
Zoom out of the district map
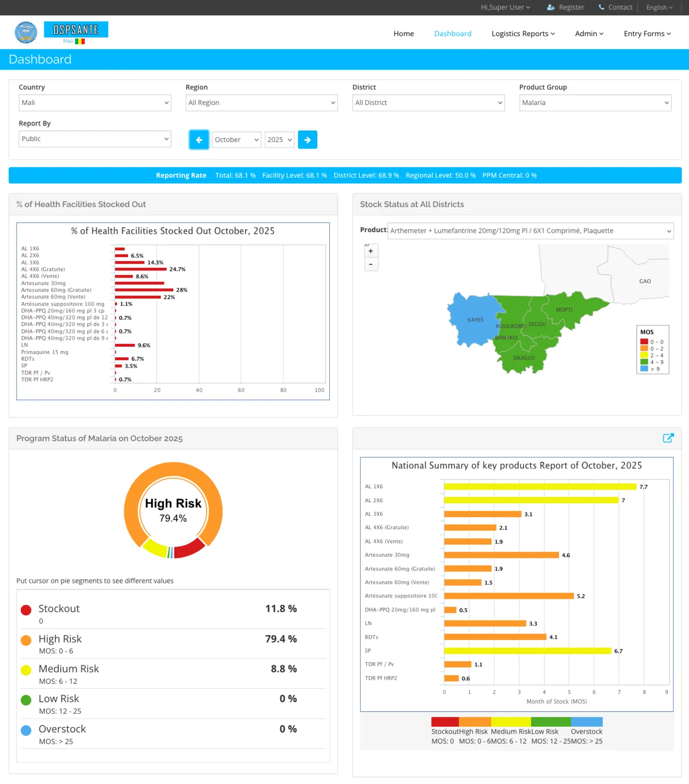click(x=371, y=264)
